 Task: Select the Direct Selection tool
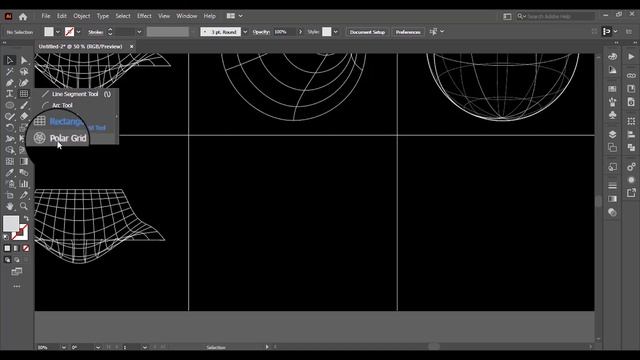(24, 60)
